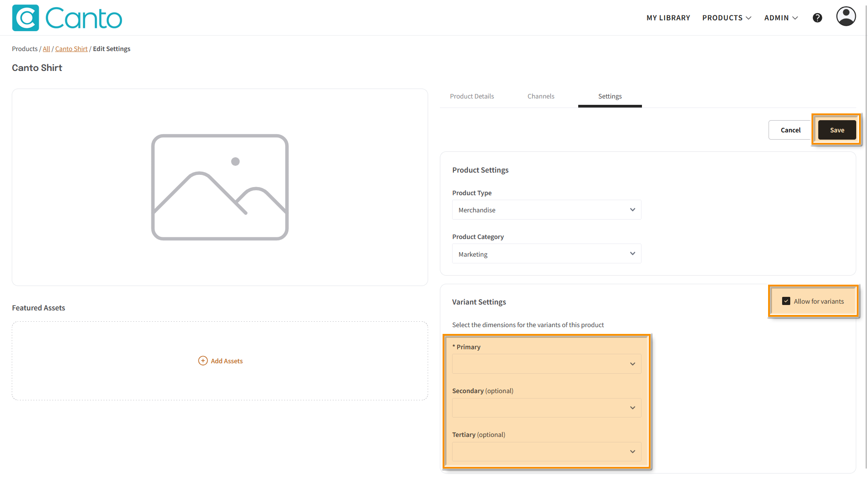
Task: Open the All breadcrumb link
Action: (x=46, y=49)
